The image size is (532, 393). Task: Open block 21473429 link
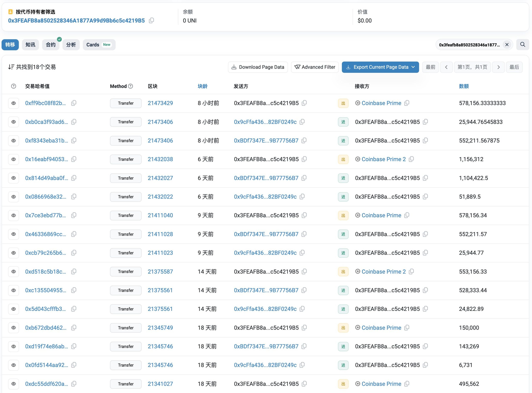coord(160,103)
